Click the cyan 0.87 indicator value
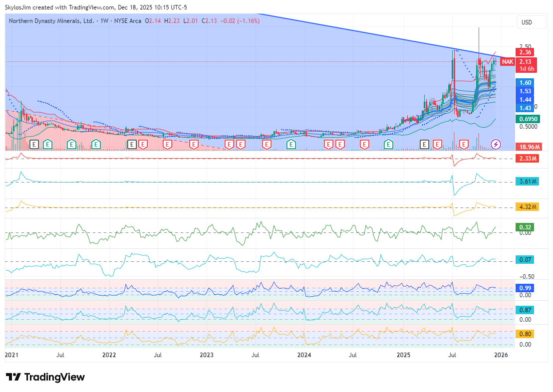 tap(525, 310)
